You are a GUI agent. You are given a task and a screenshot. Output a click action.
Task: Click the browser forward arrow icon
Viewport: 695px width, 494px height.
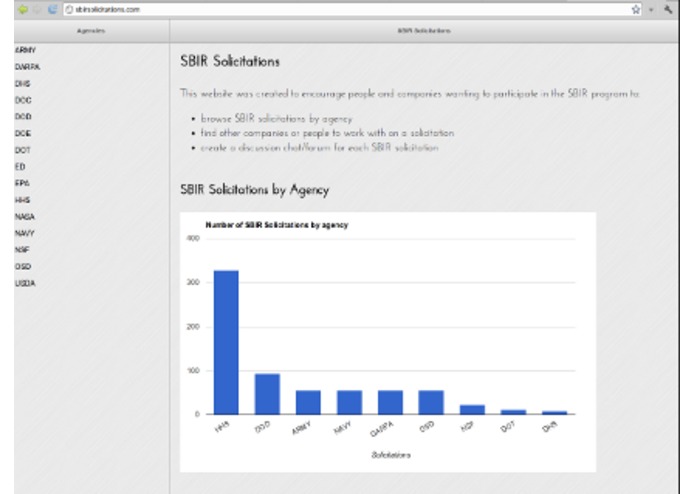37,9
